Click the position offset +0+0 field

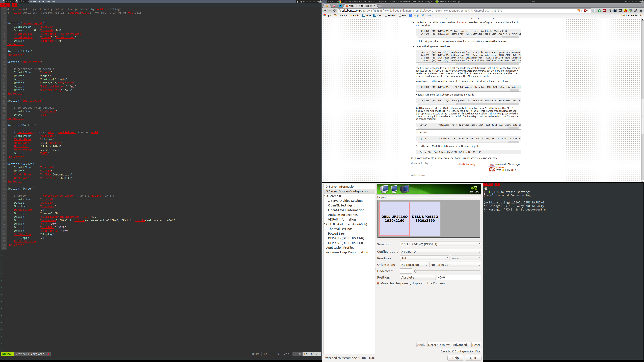pyautogui.click(x=459, y=278)
